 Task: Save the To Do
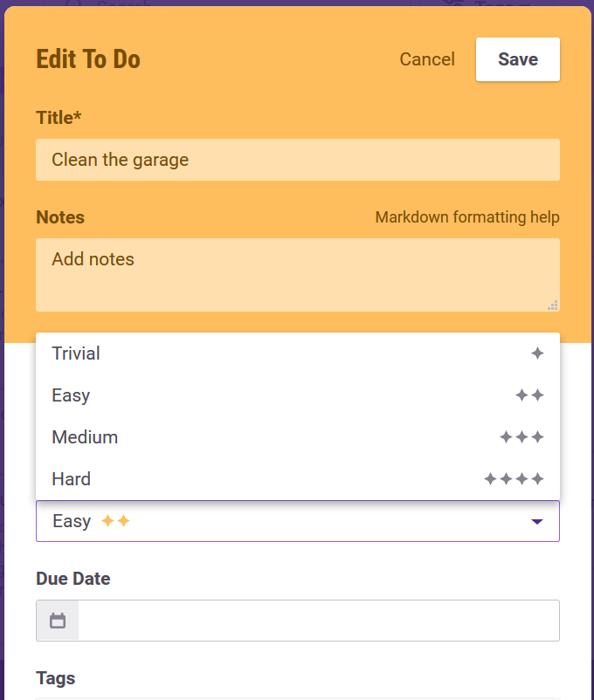click(x=517, y=59)
